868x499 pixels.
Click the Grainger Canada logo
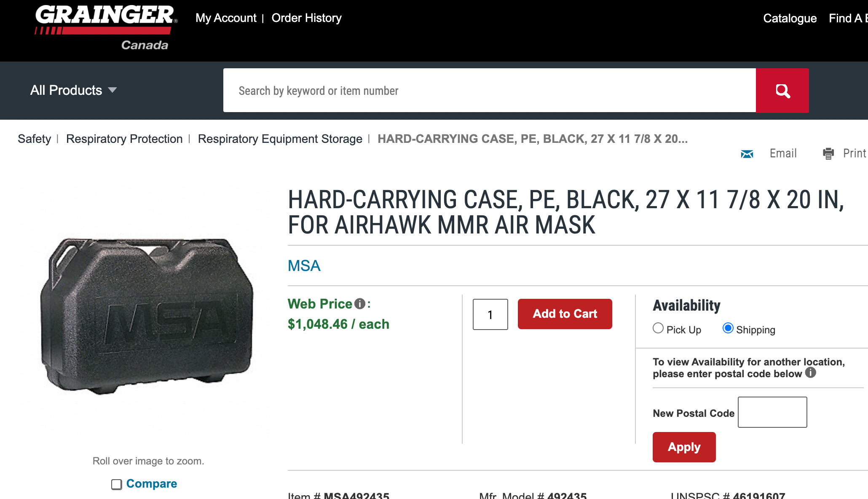tap(106, 28)
